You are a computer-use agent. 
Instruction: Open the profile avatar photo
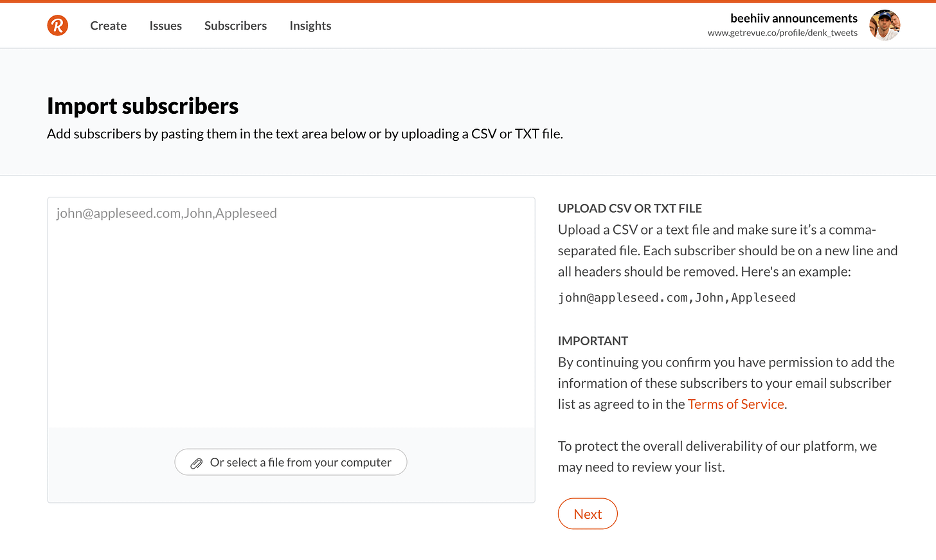(x=885, y=25)
